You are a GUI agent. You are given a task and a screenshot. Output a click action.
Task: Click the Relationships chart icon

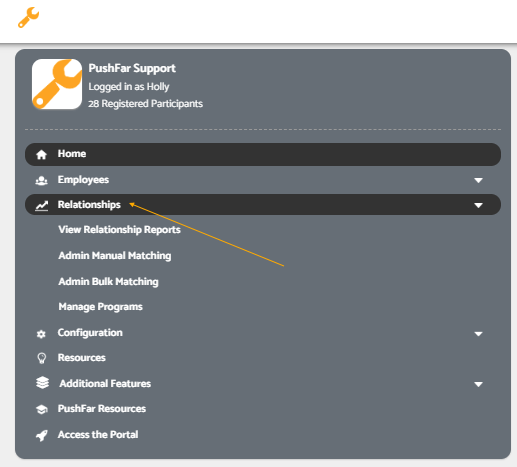[42, 206]
